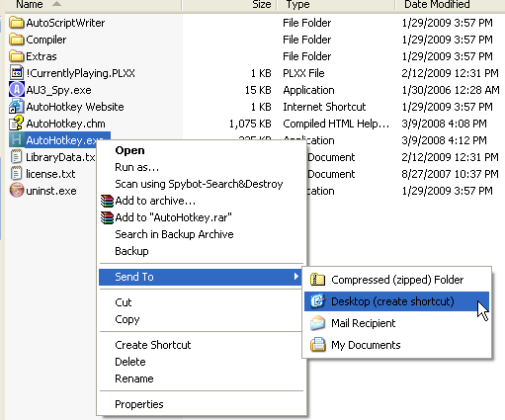Sort by the Name column header
Screen dimensions: 505x420
point(93,5)
